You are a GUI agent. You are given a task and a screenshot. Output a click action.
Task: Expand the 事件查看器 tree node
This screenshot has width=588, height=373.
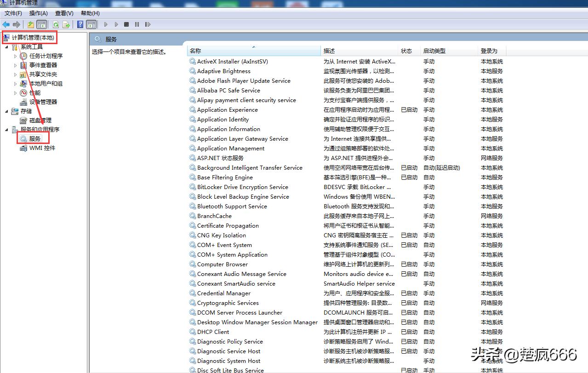point(15,65)
